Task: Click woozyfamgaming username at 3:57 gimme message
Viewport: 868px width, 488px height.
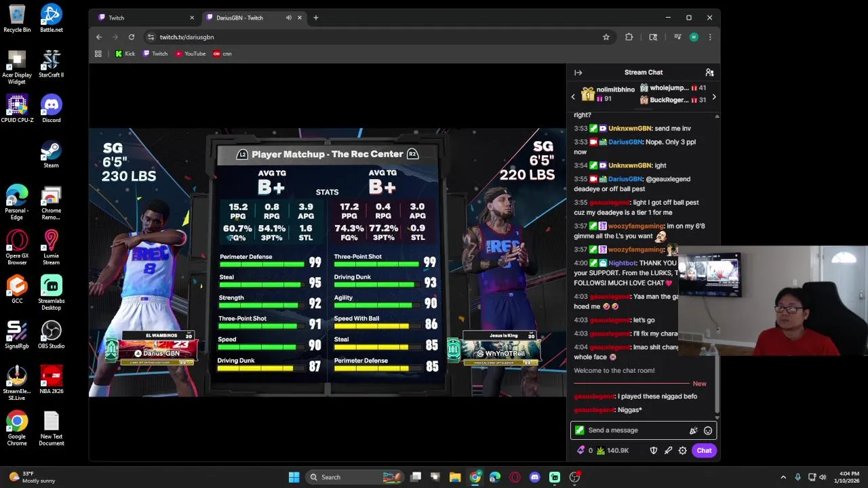Action: (636, 226)
